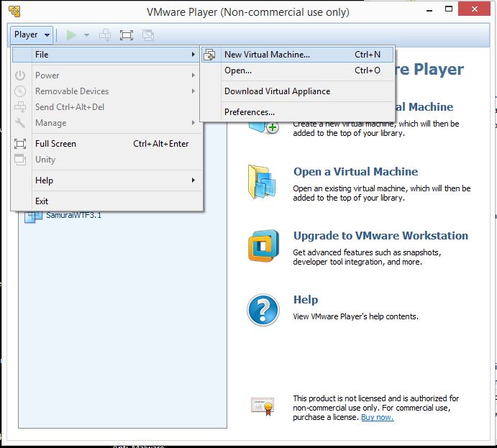497x448 pixels.
Task: Click the SamuraiWTF3.1 VM icon
Action: point(33,216)
